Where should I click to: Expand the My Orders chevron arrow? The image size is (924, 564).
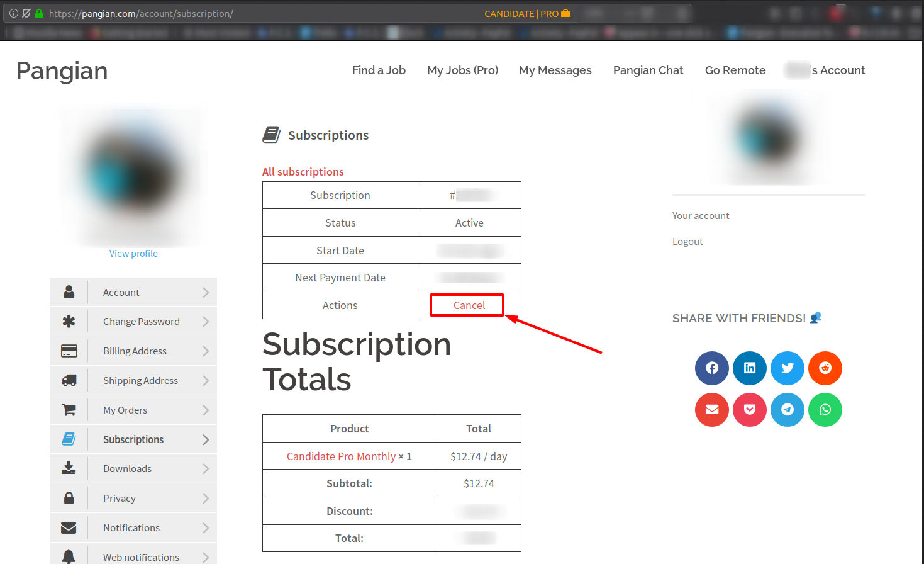pyautogui.click(x=206, y=410)
